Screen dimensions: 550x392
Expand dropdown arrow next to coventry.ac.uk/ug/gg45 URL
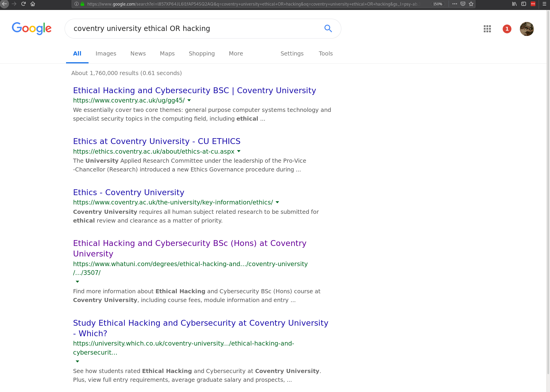189,100
